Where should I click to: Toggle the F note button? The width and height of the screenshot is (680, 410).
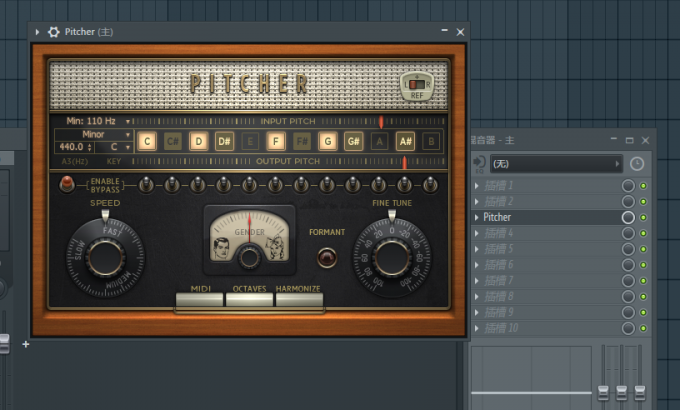point(276,141)
